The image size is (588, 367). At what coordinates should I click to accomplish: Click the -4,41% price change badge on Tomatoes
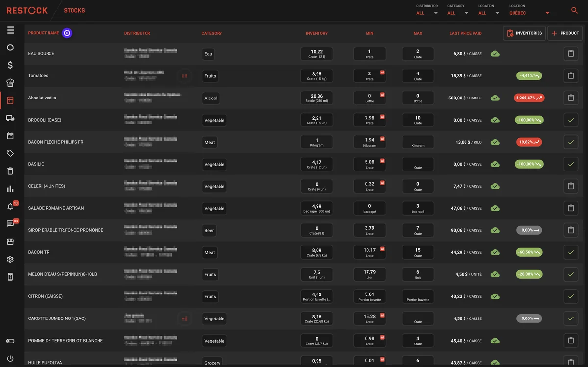click(x=529, y=76)
